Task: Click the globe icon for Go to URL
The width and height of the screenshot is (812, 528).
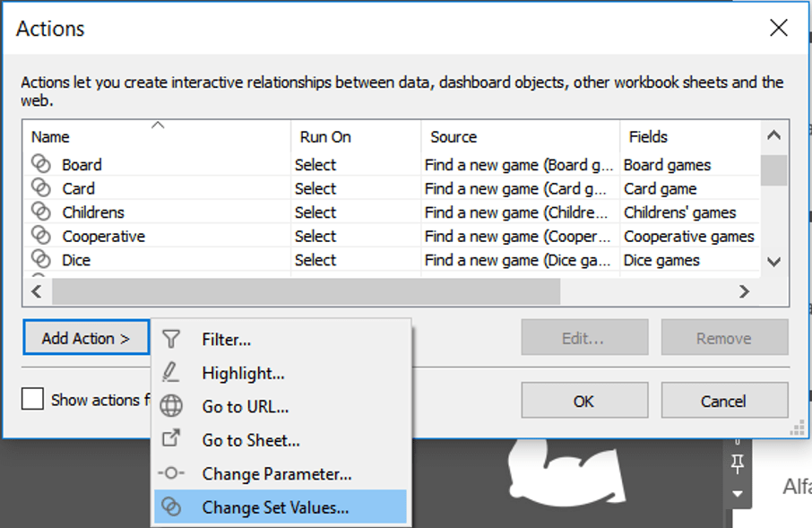Action: 170,406
